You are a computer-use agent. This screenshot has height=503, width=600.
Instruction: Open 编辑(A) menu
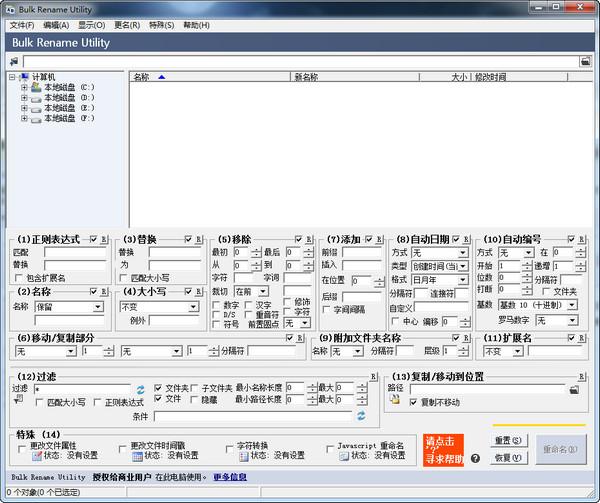[56, 25]
